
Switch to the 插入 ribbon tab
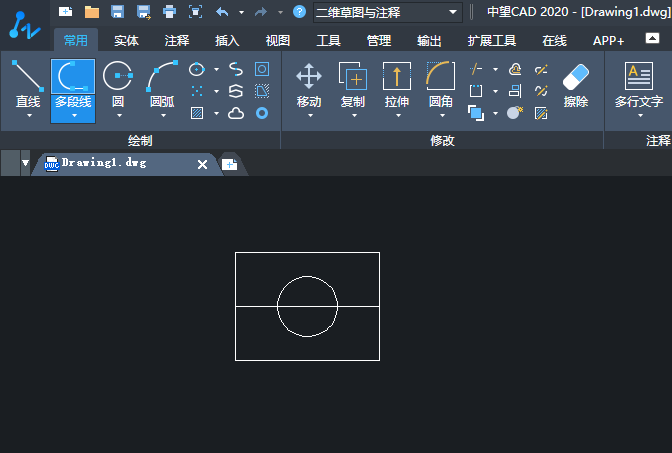click(x=227, y=41)
